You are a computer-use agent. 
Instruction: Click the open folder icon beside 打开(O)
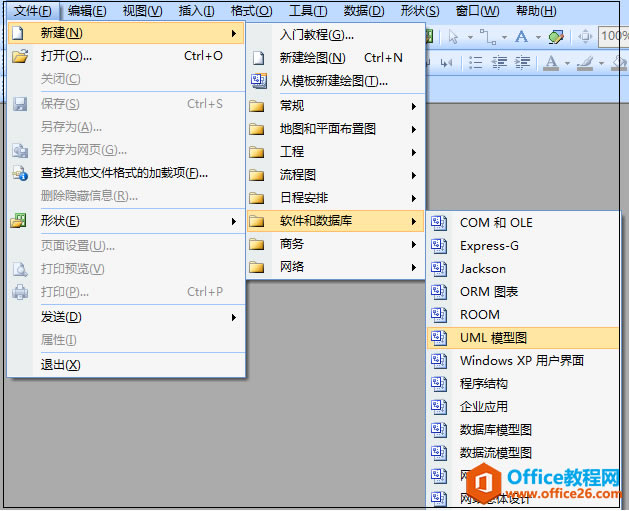(20, 56)
